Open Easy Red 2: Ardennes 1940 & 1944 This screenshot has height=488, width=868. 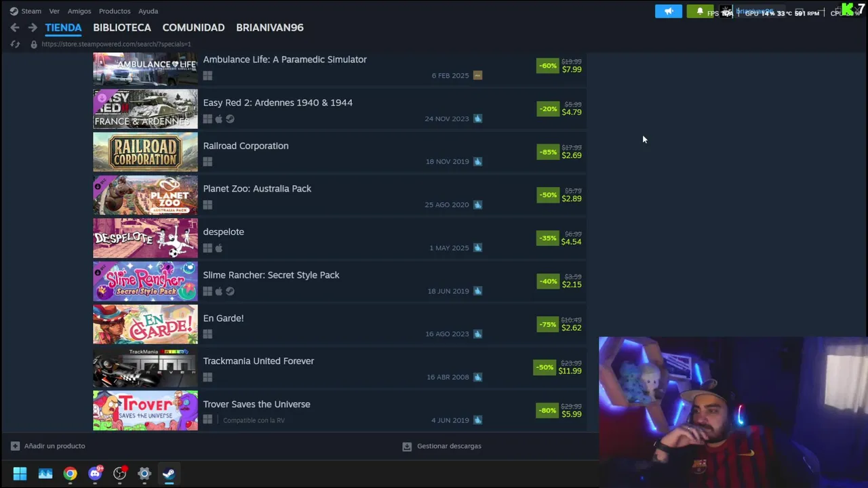click(277, 102)
